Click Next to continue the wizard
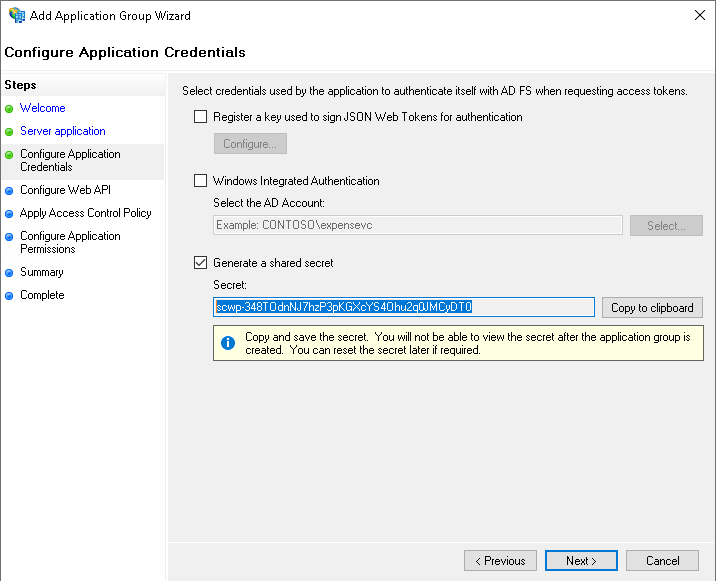The width and height of the screenshot is (716, 581). pyautogui.click(x=581, y=561)
